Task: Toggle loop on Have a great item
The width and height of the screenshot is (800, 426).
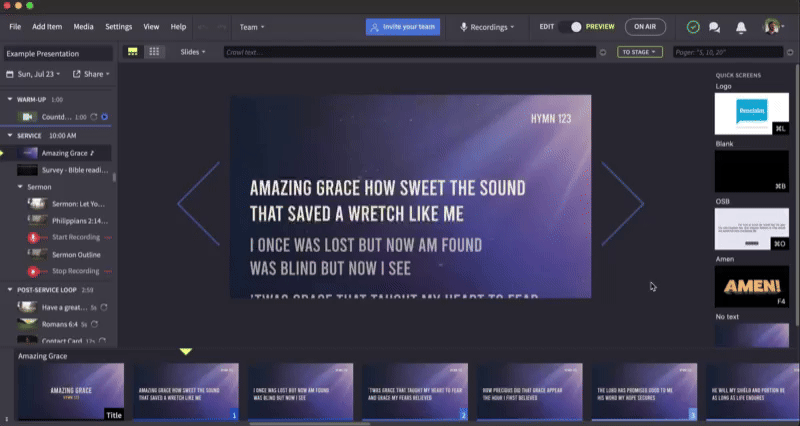Action: click(x=104, y=307)
